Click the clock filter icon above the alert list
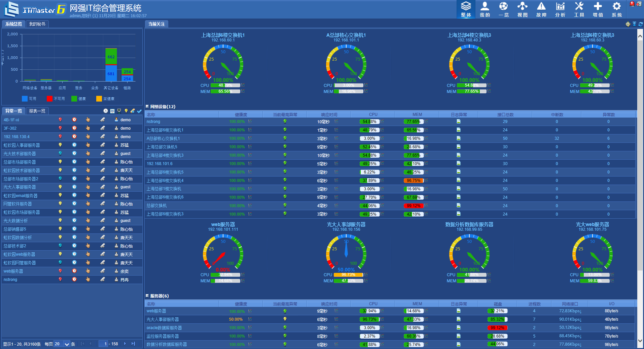This screenshot has height=349, width=644. tap(106, 111)
